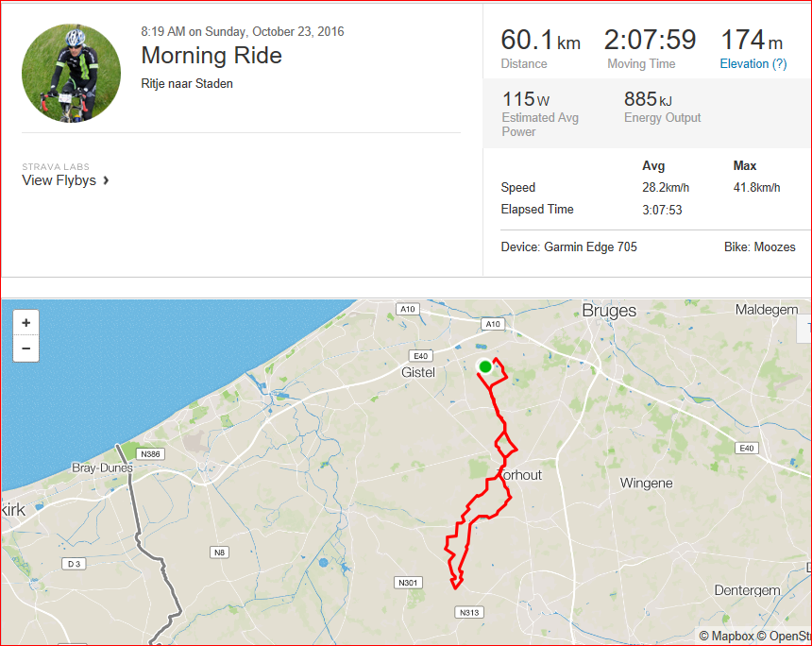Click the Wingene town label on the map
The image size is (812, 646).
pos(646,484)
